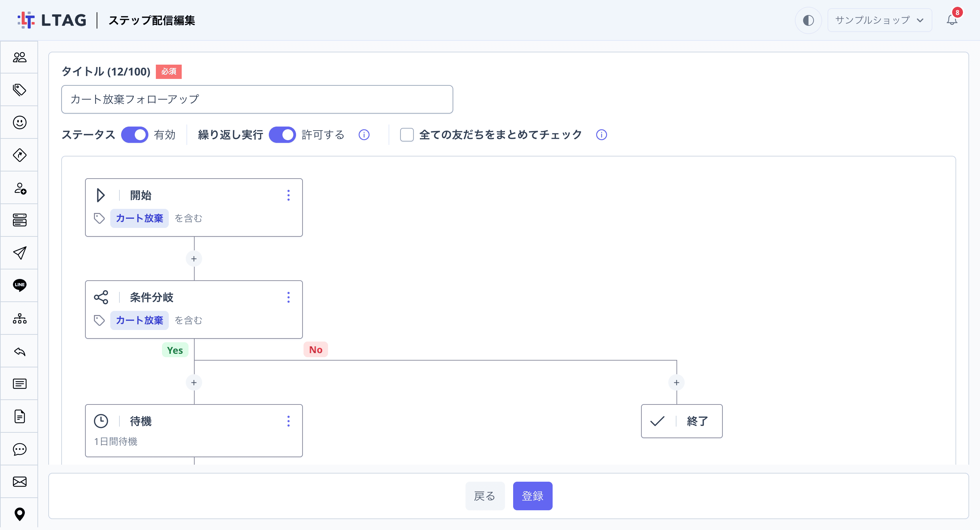Click the Yes branch label

(x=175, y=350)
